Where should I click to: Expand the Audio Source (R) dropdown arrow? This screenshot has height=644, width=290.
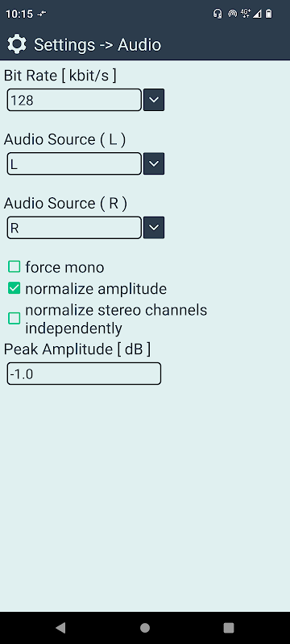pos(154,228)
